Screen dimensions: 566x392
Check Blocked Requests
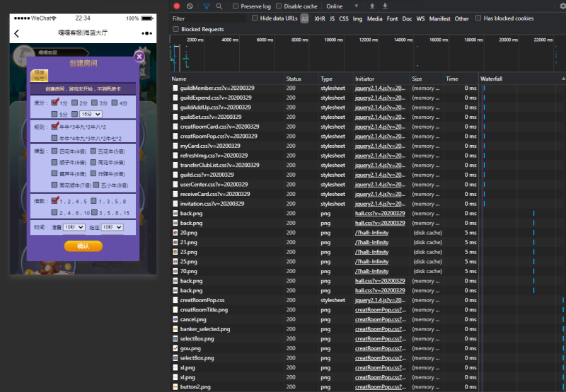pyautogui.click(x=175, y=29)
